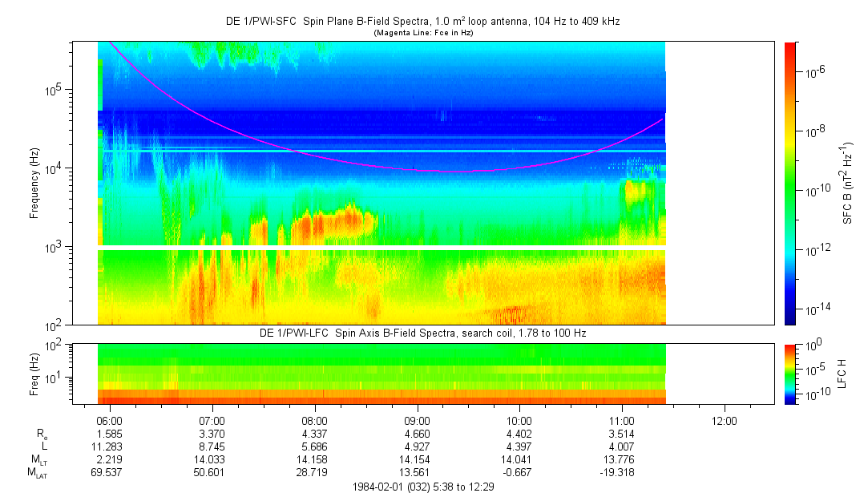Image resolution: width=868 pixels, height=497 pixels.
Task: Click the MLAT value 69.537
Action: tap(109, 473)
